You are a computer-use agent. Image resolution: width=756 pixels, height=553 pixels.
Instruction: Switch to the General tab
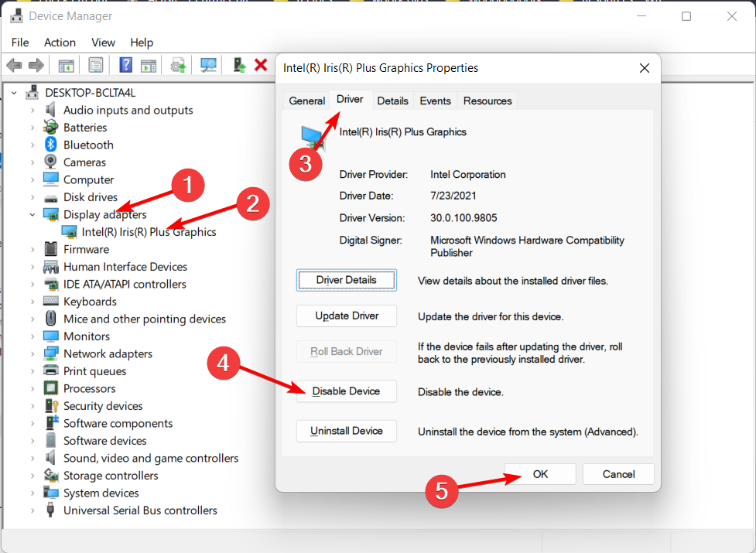tap(306, 101)
